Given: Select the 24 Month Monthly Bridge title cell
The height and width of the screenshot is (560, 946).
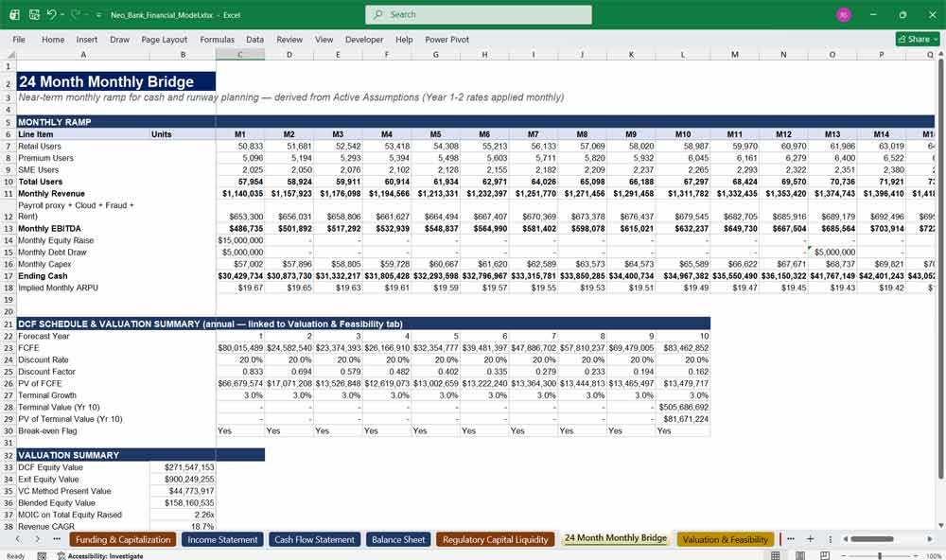Looking at the screenshot, I should (x=115, y=81).
